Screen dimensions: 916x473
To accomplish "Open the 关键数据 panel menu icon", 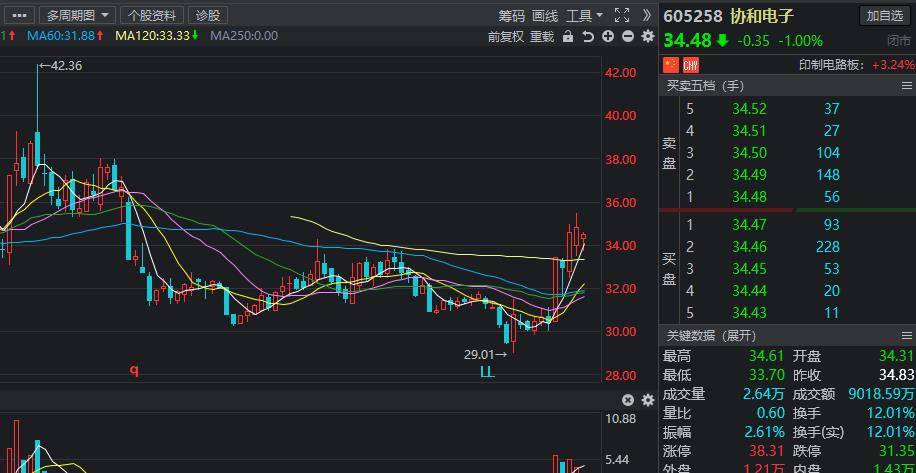I will click(x=907, y=335).
